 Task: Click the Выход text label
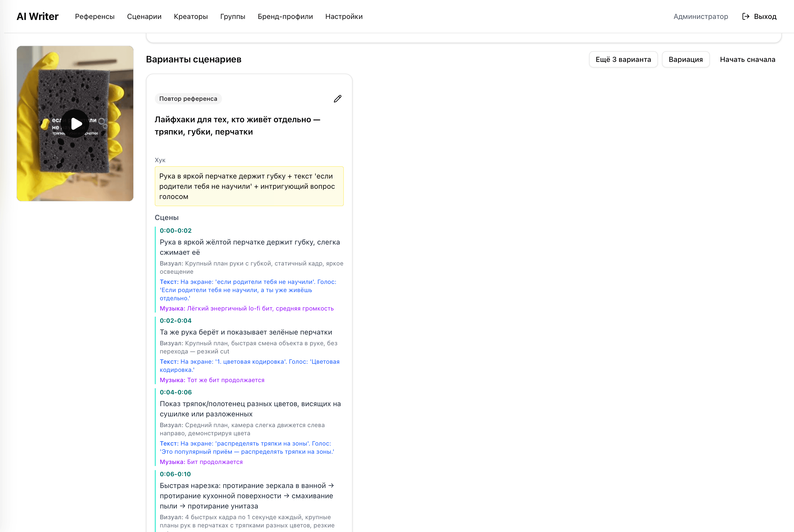[765, 16]
